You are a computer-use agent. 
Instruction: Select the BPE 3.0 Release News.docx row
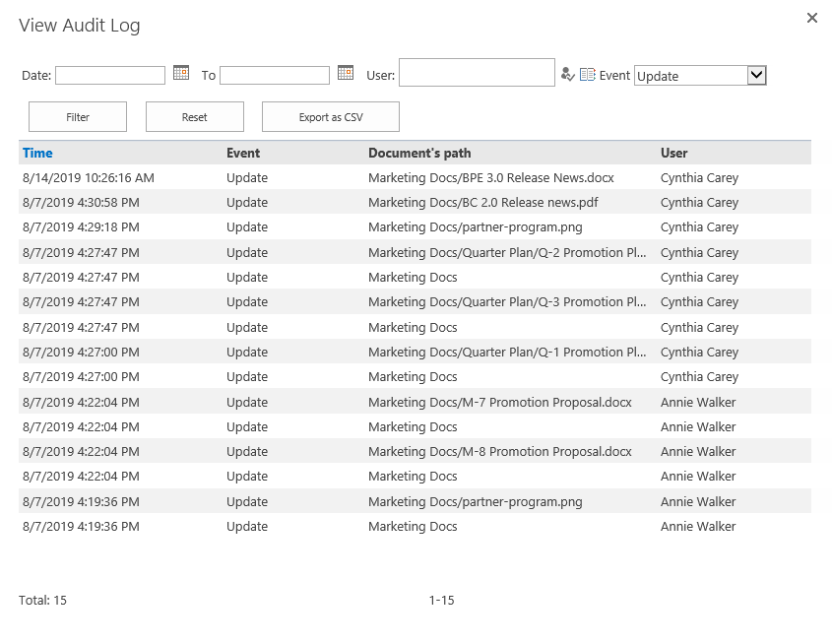[x=415, y=177]
